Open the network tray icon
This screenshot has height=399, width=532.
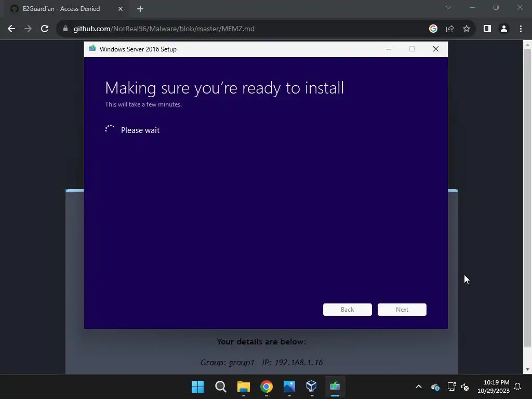click(x=451, y=387)
